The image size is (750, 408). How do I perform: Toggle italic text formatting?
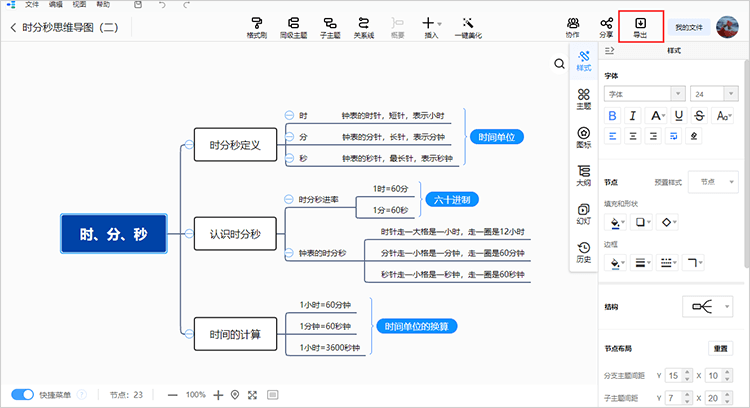[633, 116]
